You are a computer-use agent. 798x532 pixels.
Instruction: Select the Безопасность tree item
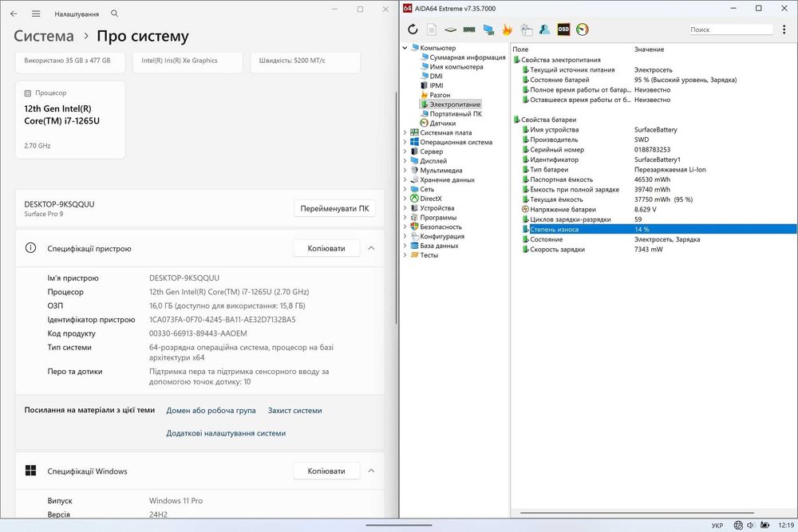[440, 227]
